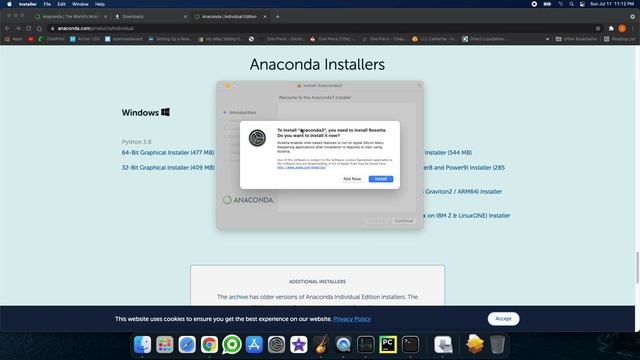Open WhatsApp from the Dock
This screenshot has width=640, height=360.
coord(231,344)
